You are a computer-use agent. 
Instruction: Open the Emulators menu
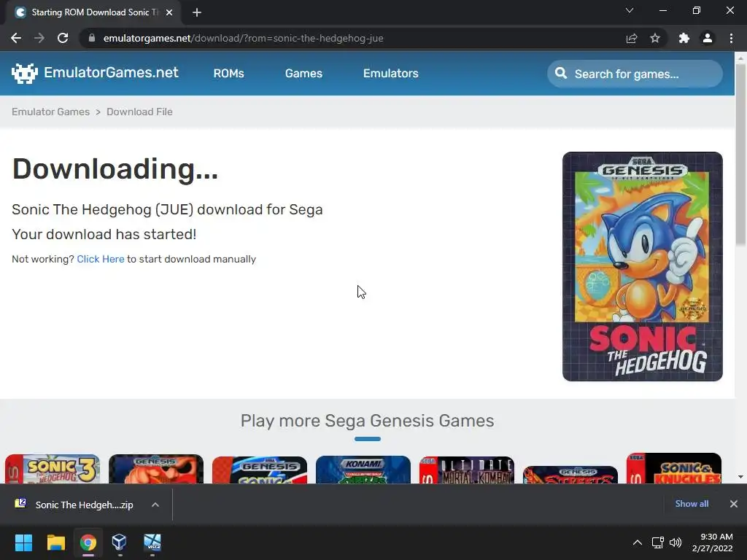pyautogui.click(x=391, y=74)
